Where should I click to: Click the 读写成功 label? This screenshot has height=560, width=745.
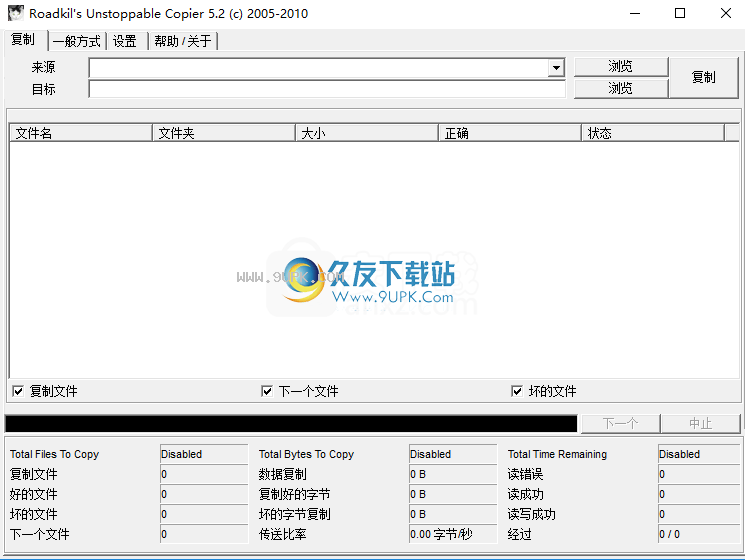[531, 514]
